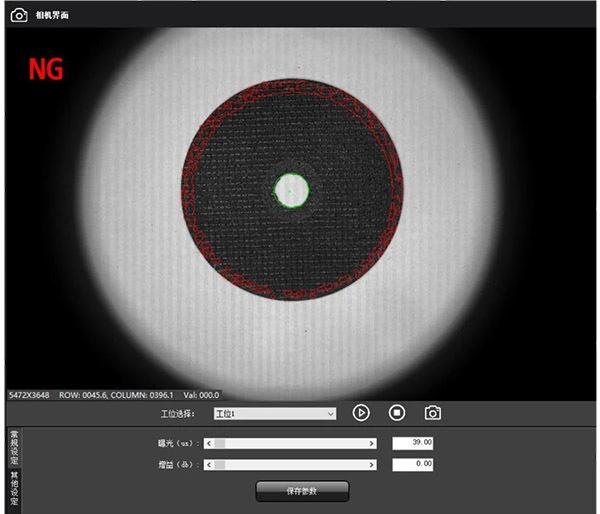Click the Val: 000.0 status text
Screen dimensions: 600x514
(201, 395)
